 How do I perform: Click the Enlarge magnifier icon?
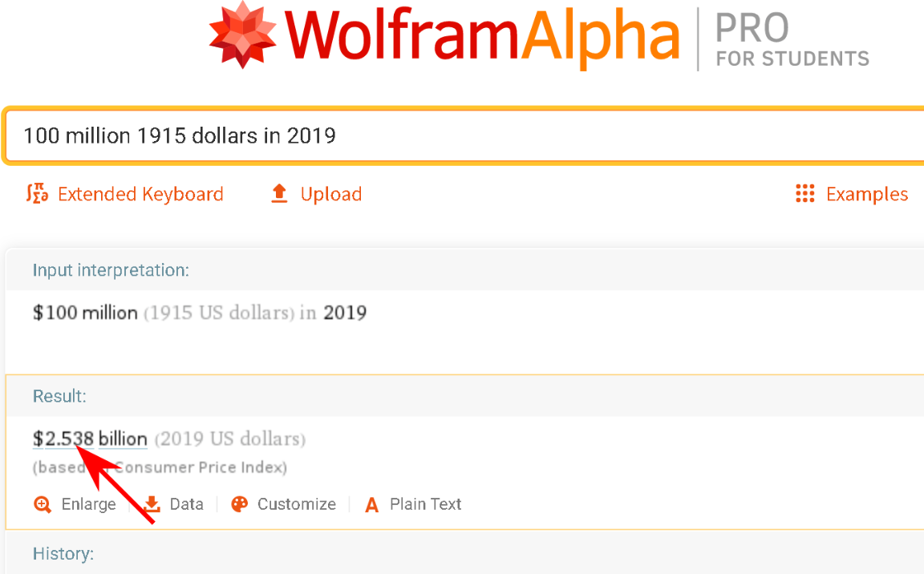pyautogui.click(x=43, y=504)
